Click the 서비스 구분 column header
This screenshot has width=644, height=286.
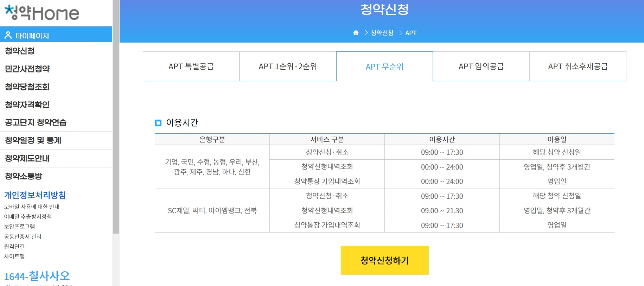(x=327, y=140)
